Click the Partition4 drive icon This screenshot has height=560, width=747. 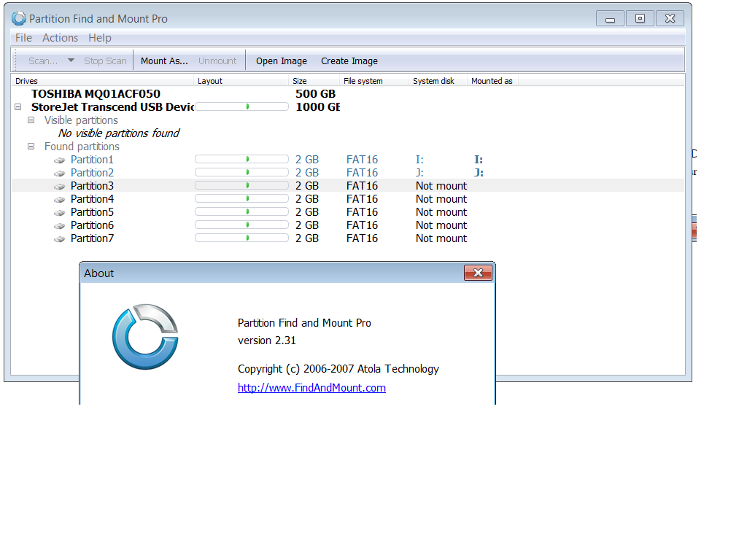click(60, 200)
